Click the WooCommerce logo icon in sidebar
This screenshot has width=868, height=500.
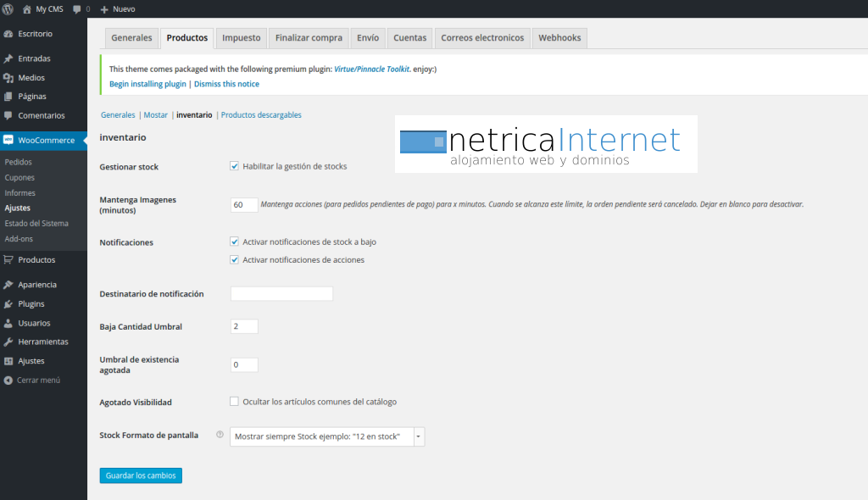click(8, 140)
